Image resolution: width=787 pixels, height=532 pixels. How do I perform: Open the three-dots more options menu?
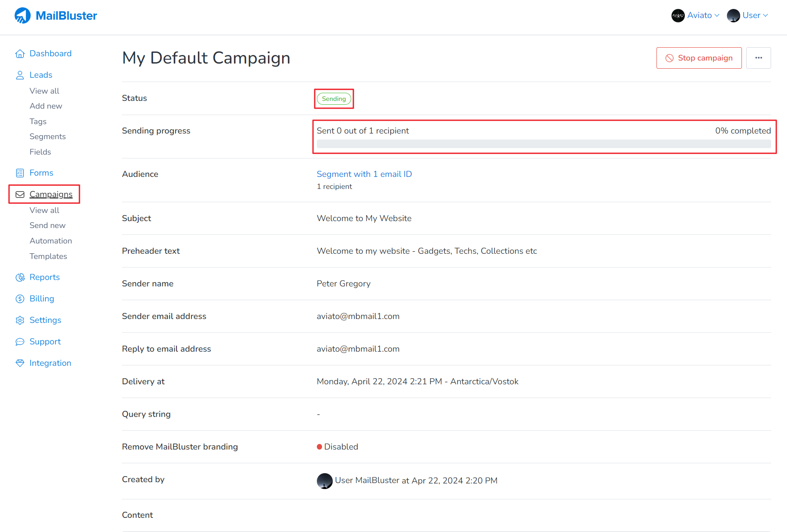(758, 58)
